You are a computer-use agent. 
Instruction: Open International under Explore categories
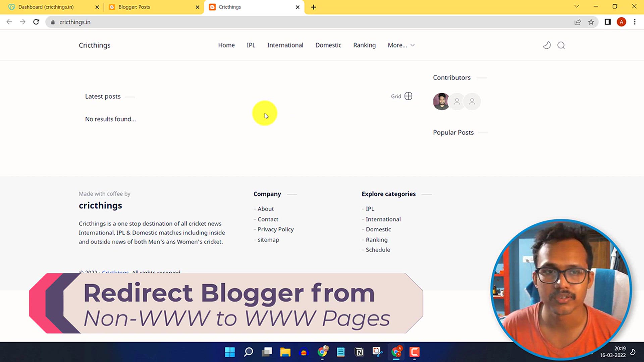click(383, 219)
